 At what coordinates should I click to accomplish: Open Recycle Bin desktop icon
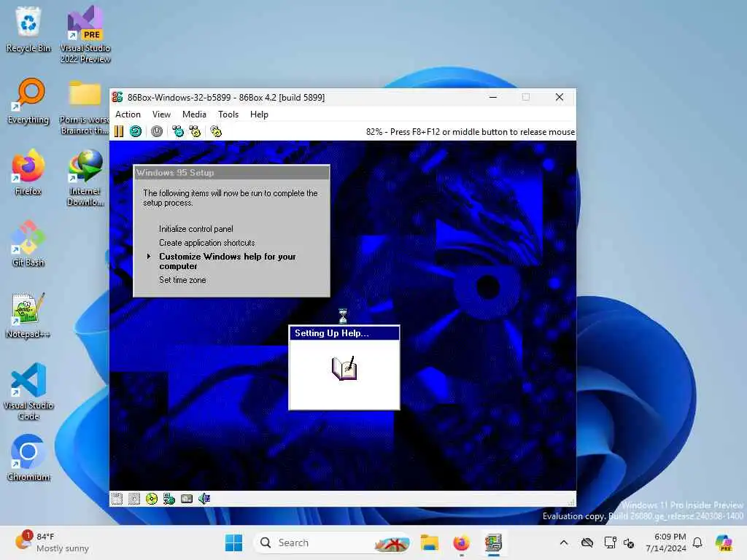(28, 29)
